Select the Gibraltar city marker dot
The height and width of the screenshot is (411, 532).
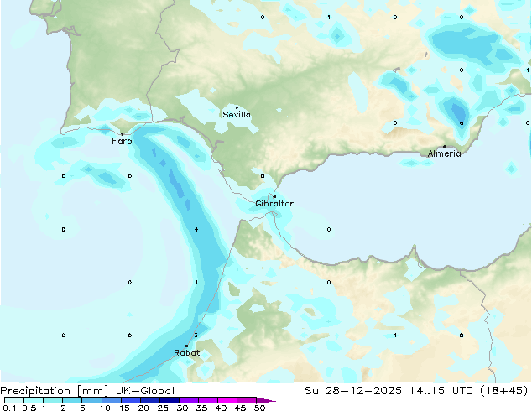274,196
